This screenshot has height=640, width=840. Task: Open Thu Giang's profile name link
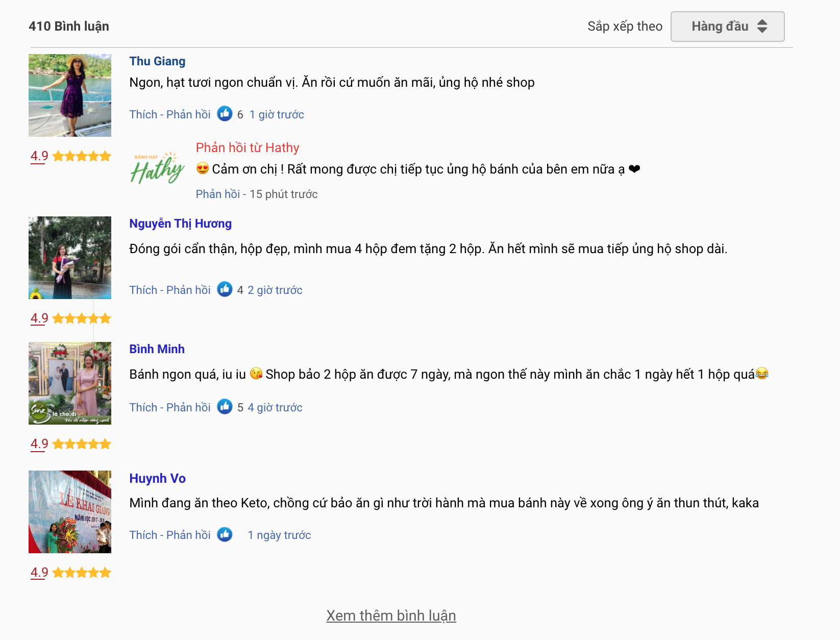pyautogui.click(x=157, y=61)
